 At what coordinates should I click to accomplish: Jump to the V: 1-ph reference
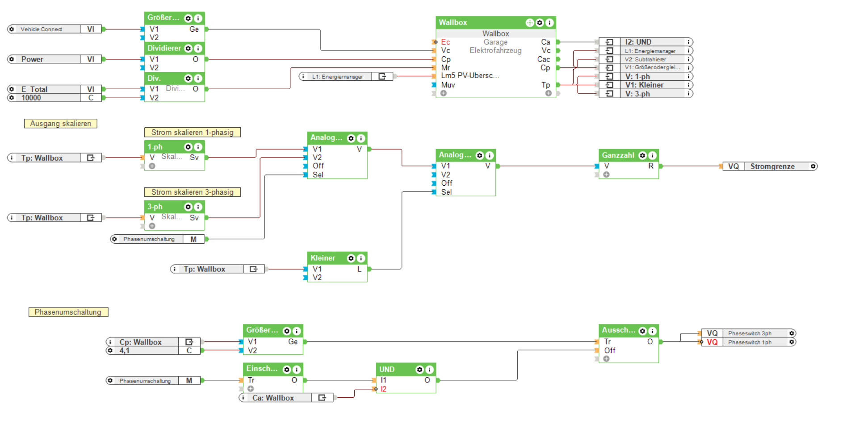(x=646, y=76)
